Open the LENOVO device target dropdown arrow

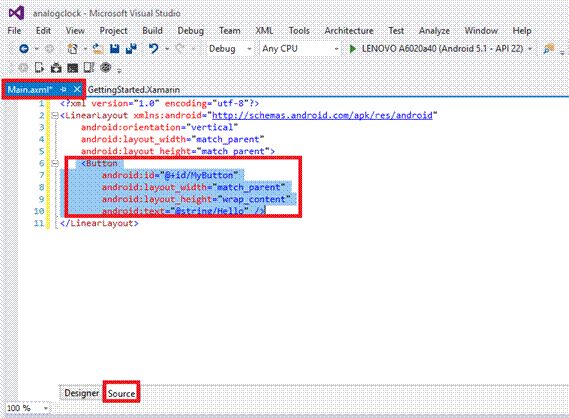tap(530, 49)
